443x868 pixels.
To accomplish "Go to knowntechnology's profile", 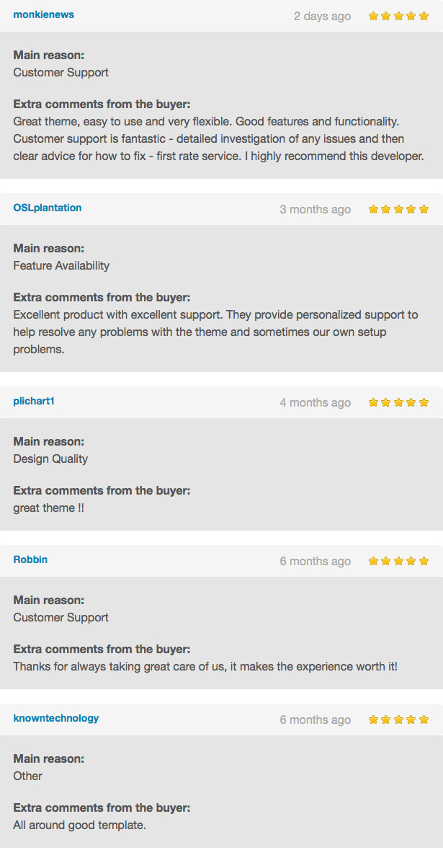I will point(56,718).
